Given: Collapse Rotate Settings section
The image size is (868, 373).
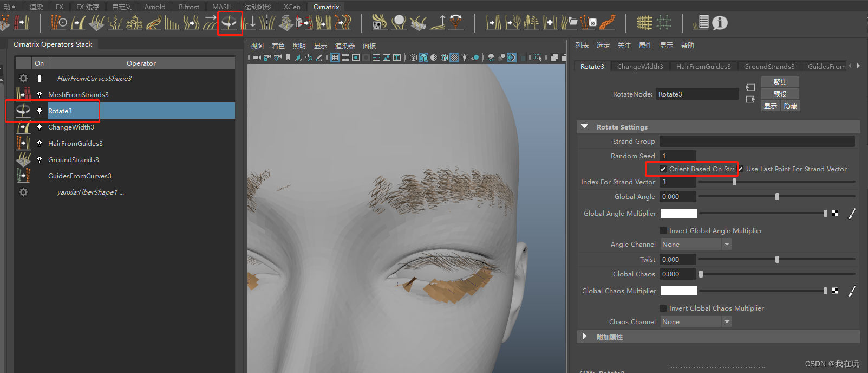Looking at the screenshot, I should (584, 127).
